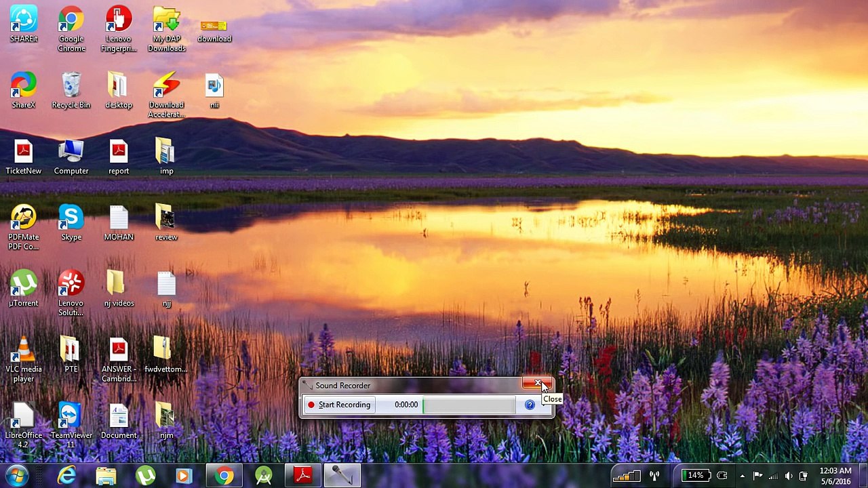Open µTorrent from taskbar

[145, 476]
